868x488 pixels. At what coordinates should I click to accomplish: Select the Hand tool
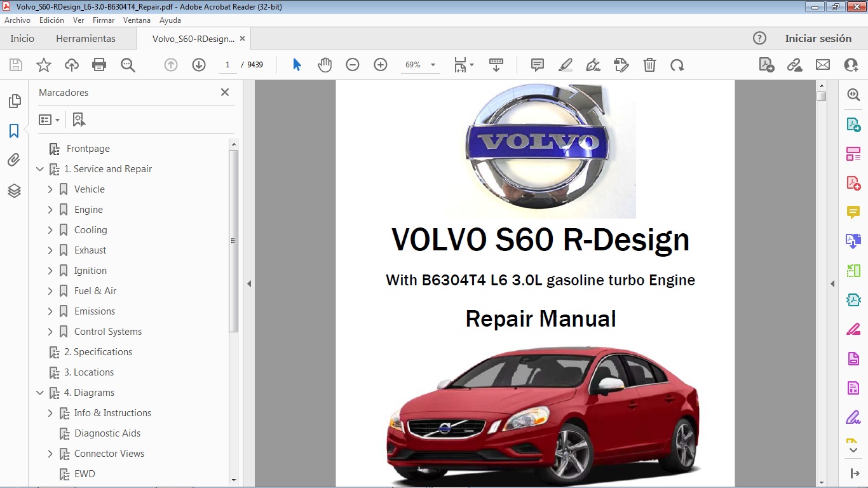coord(325,64)
